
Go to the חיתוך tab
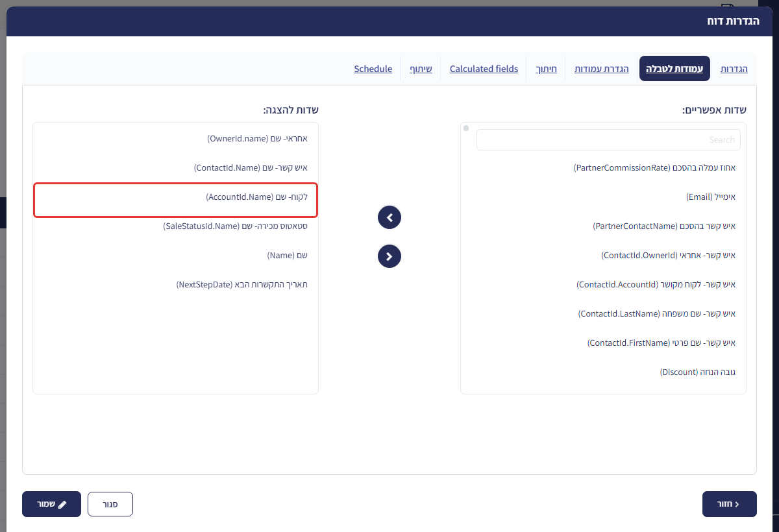coord(546,69)
